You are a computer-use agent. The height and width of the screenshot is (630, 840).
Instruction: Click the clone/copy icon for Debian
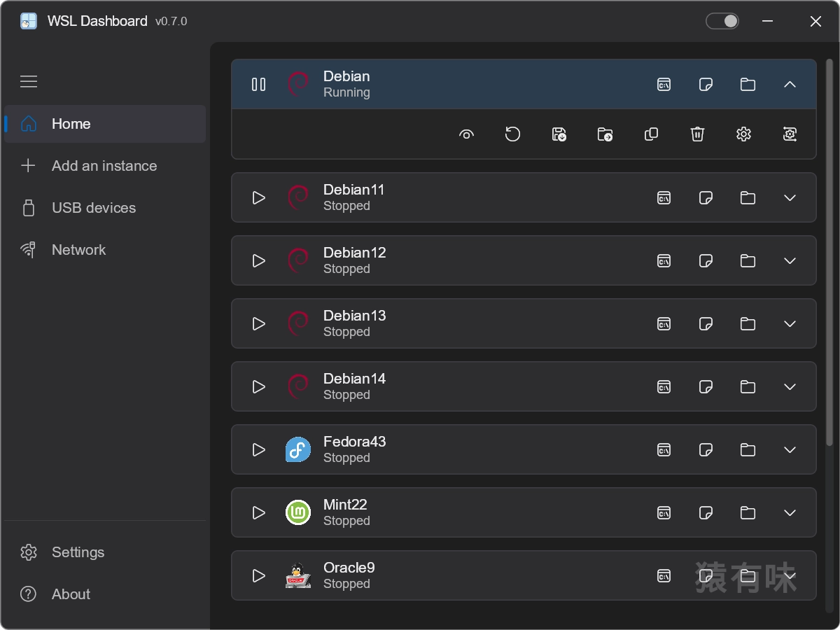coord(651,134)
